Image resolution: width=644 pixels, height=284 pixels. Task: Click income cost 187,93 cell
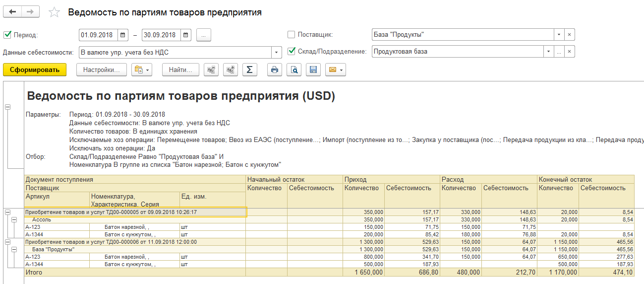tap(412, 264)
